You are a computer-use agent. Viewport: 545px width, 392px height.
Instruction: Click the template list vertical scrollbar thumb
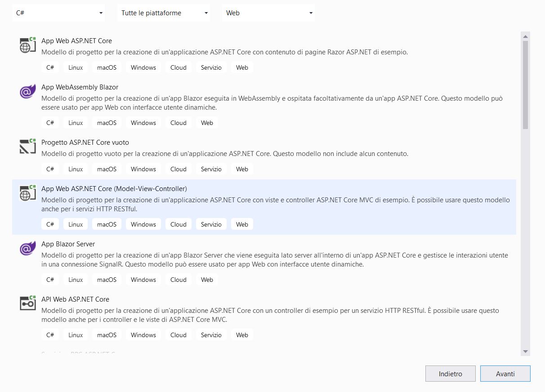click(x=525, y=85)
